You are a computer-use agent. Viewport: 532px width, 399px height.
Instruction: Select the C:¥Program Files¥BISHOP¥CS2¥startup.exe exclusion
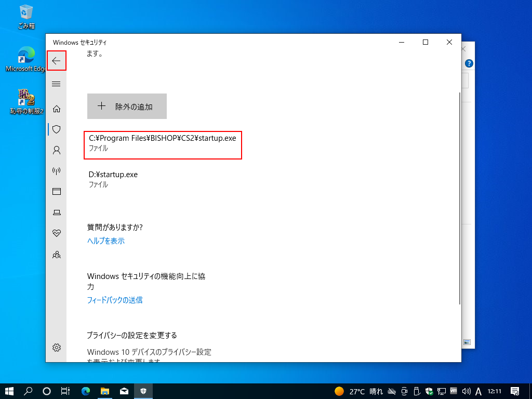163,145
